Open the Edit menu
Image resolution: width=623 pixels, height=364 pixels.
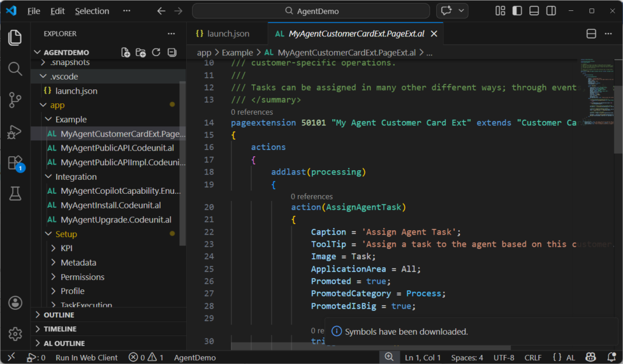point(58,11)
